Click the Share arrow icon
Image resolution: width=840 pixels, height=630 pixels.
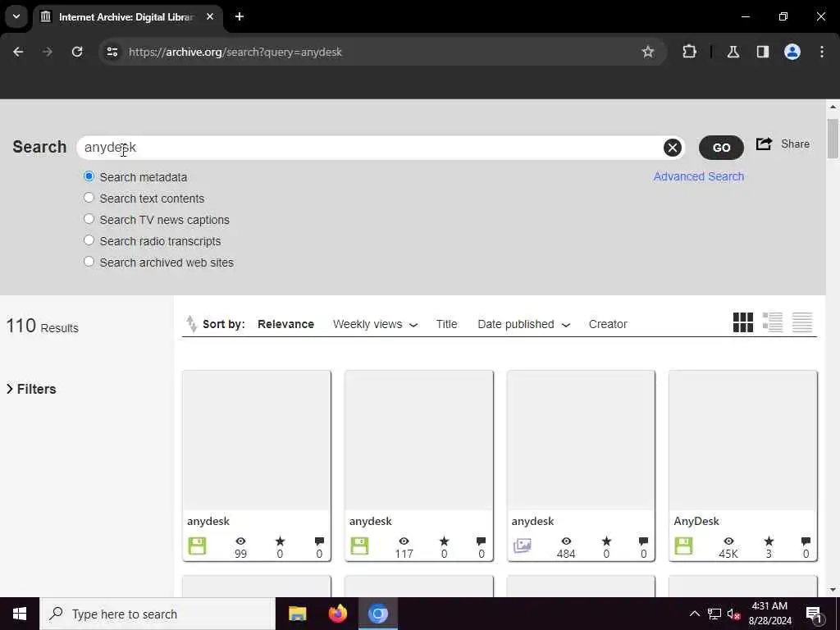tap(764, 144)
